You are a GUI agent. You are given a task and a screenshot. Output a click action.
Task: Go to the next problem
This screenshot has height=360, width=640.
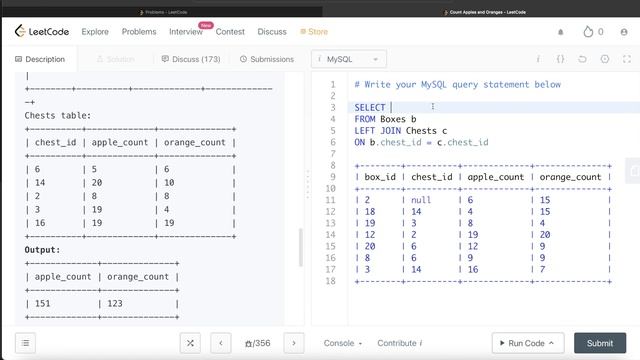coord(294,343)
